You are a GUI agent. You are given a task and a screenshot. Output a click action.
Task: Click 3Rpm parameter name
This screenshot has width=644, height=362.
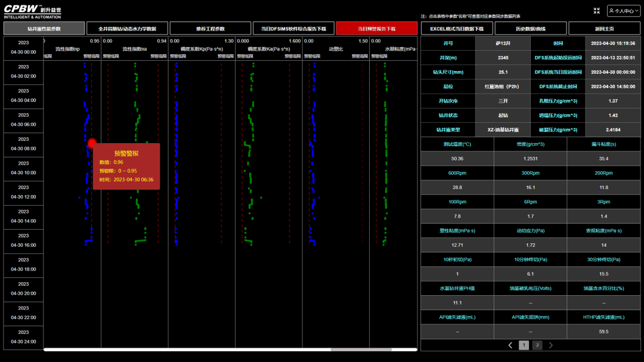click(603, 202)
